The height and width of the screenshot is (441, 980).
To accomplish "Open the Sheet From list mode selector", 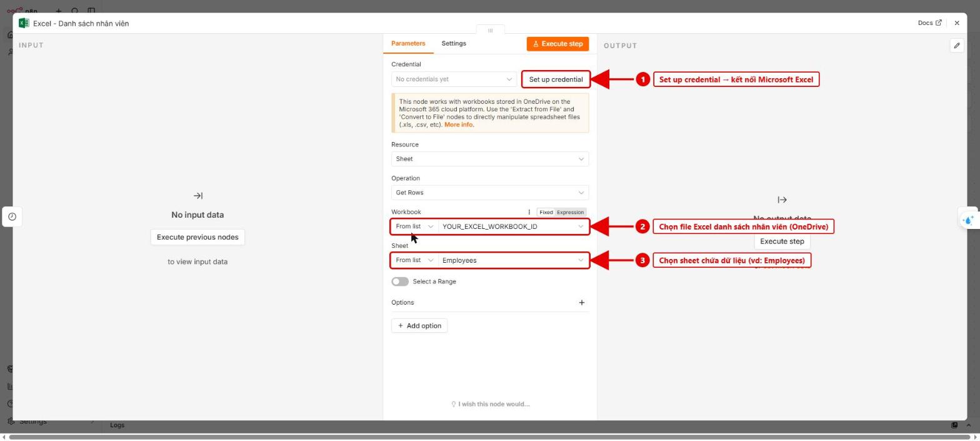I will 414,260.
